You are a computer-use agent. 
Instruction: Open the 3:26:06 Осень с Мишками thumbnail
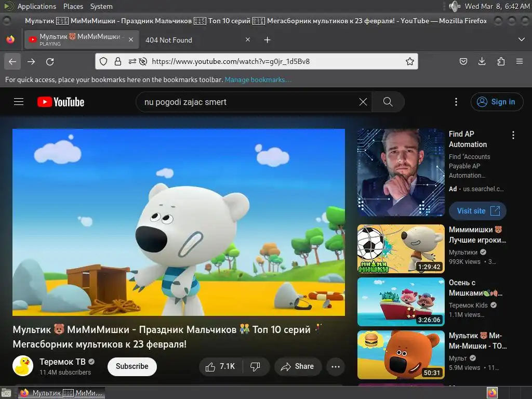(x=401, y=302)
